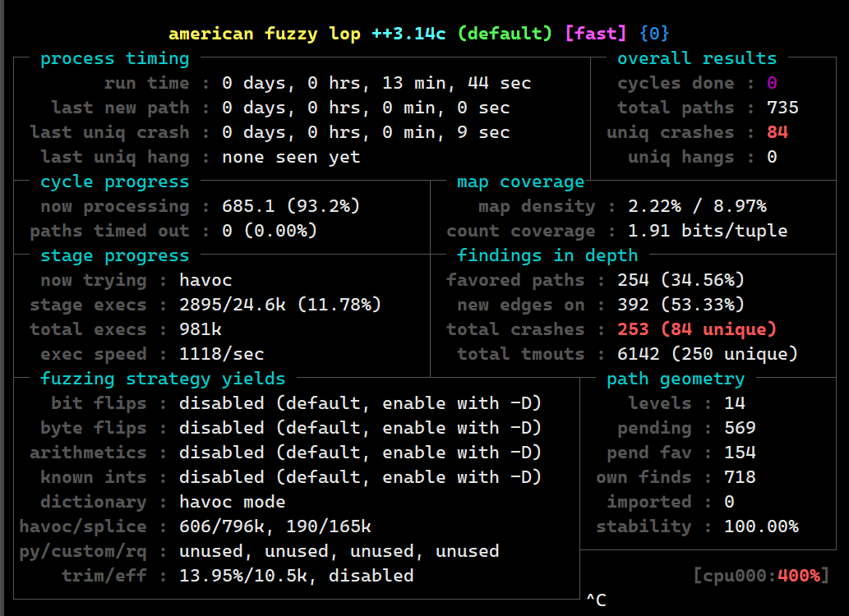The height and width of the screenshot is (616, 849).
Task: Select the total paths value '735'
Action: click(x=783, y=108)
